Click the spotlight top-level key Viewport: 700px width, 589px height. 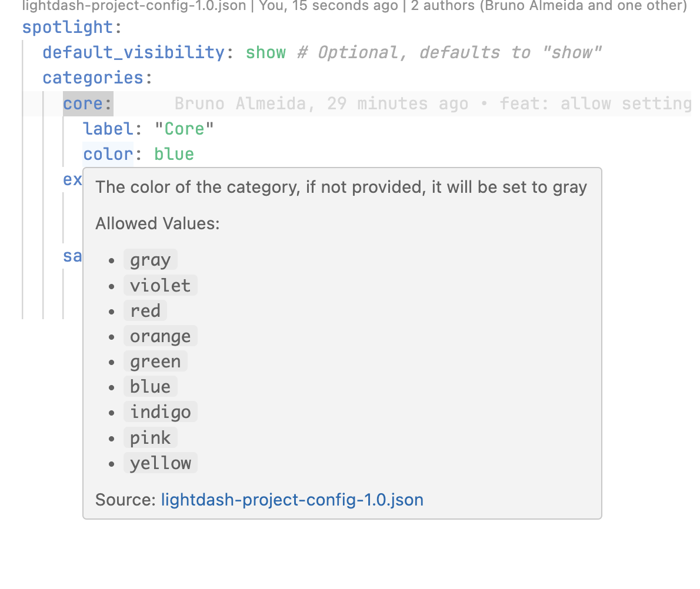(68, 28)
